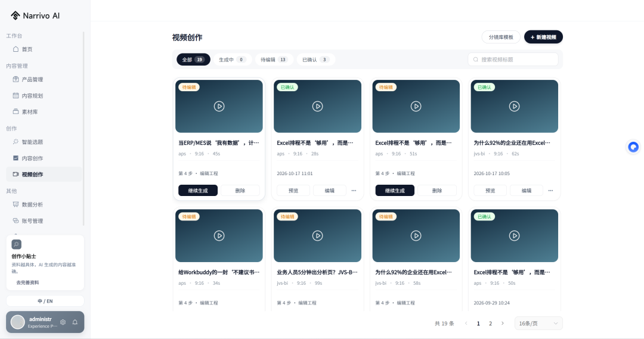Select the 待编辑 13 filter tab
The width and height of the screenshot is (644, 339).
[x=274, y=60]
